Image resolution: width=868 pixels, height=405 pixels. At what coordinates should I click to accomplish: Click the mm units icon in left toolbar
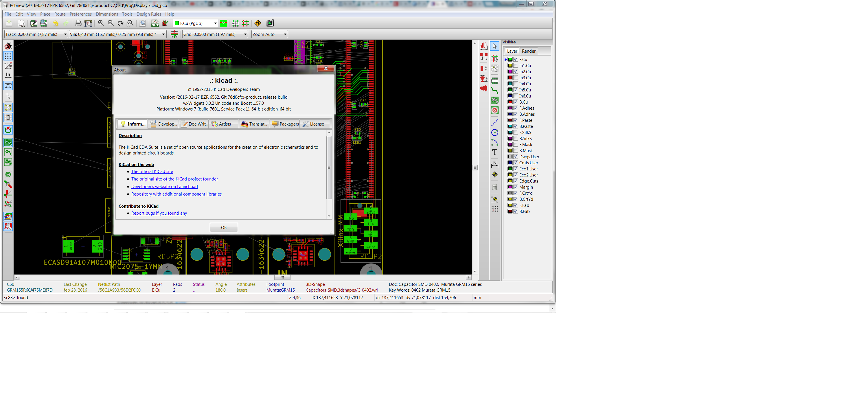(8, 85)
